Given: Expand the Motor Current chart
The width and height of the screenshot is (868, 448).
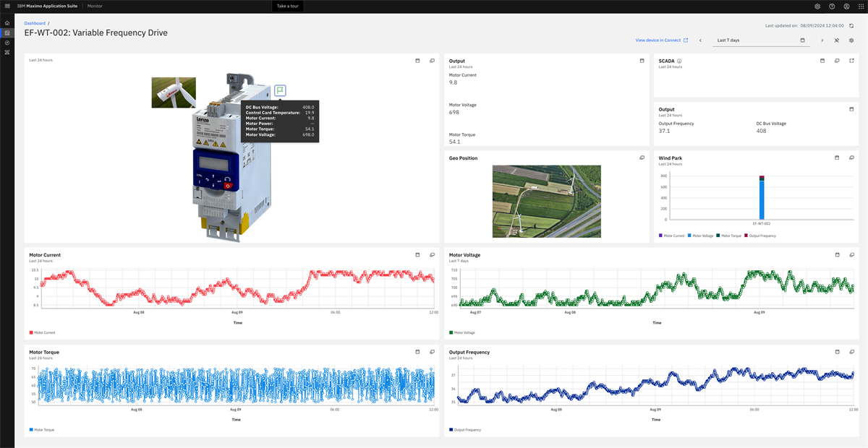Looking at the screenshot, I should point(432,254).
